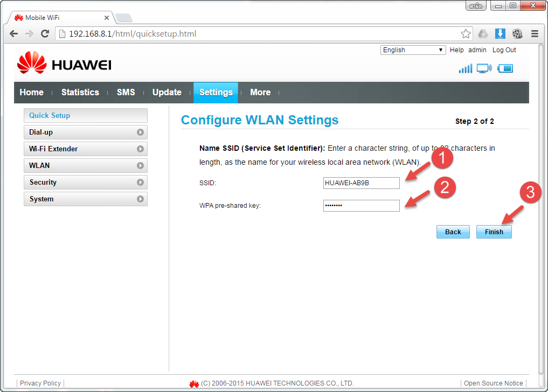Click the Google Drive extension icon
This screenshot has height=392, width=548.
pos(483,34)
